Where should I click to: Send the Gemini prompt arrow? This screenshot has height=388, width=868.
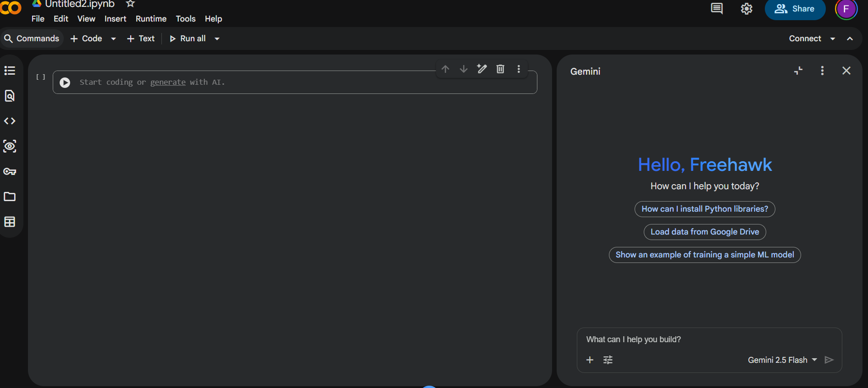(829, 360)
